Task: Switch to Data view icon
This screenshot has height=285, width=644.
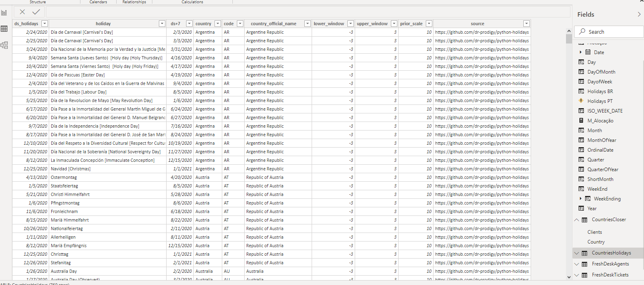Action: point(4,29)
